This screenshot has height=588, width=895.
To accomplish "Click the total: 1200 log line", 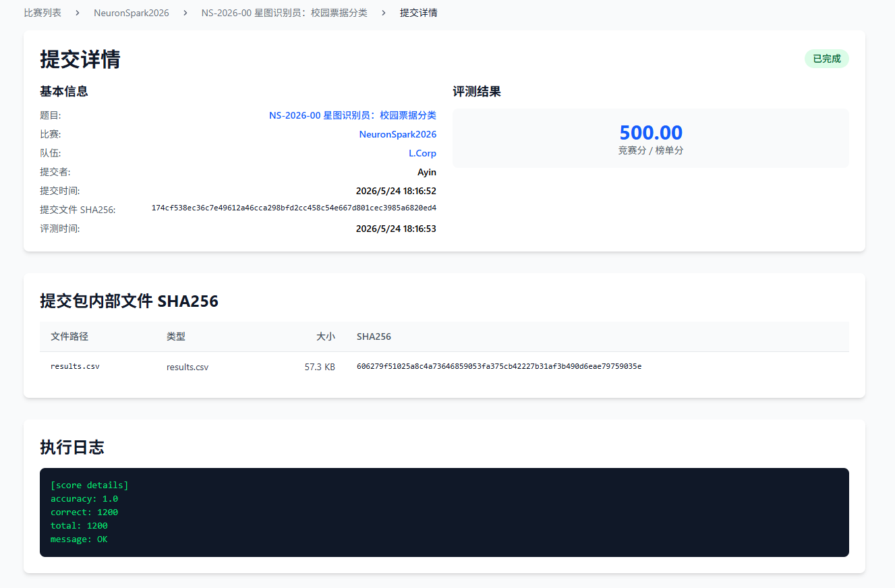I will 79,525.
